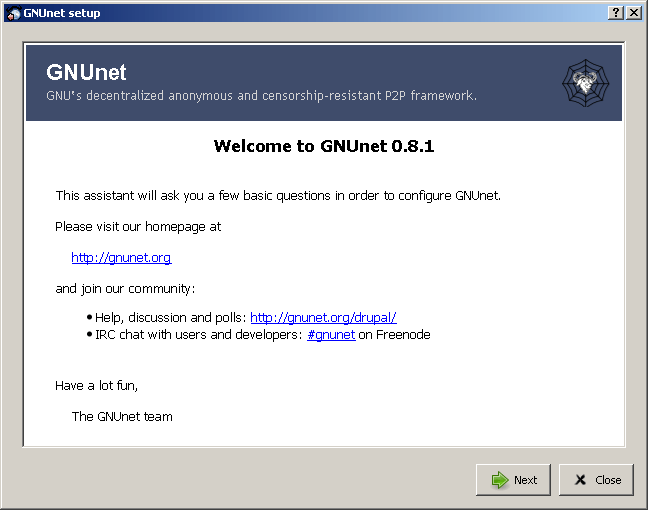The height and width of the screenshot is (510, 648).
Task: Click the Close button at bottom
Action: click(596, 479)
